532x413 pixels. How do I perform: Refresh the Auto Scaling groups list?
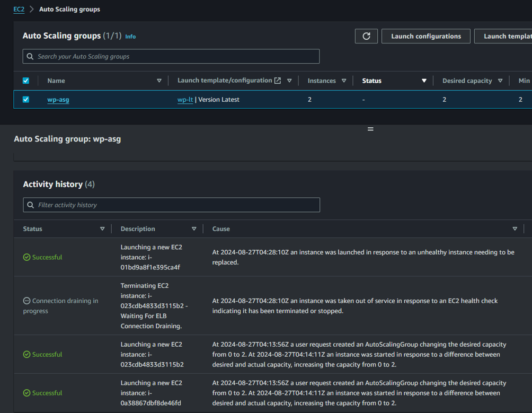(366, 36)
